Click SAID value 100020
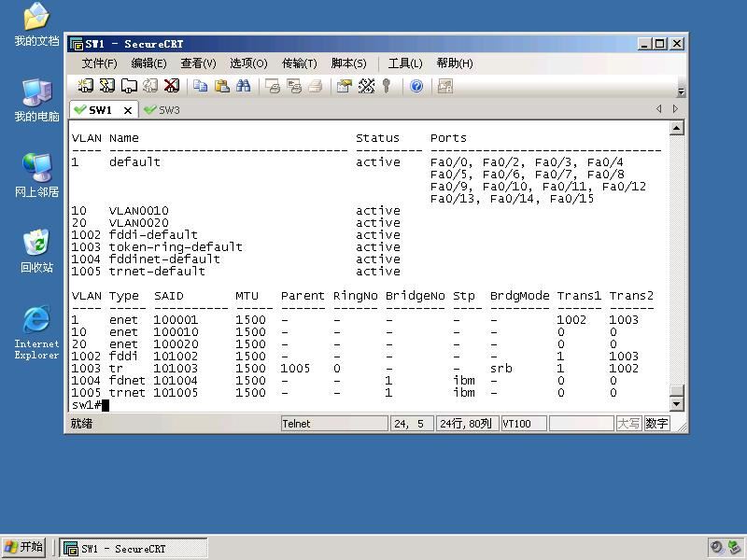Viewport: 747px width, 560px height. (176, 343)
